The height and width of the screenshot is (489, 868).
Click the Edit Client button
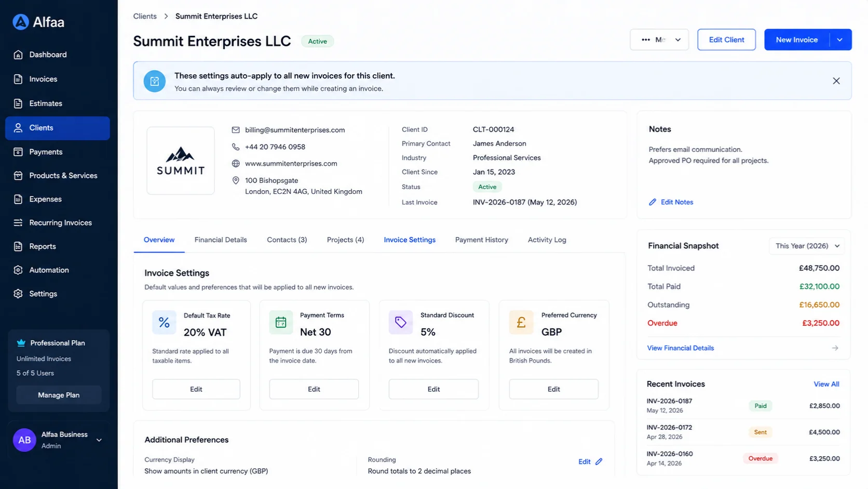point(726,40)
